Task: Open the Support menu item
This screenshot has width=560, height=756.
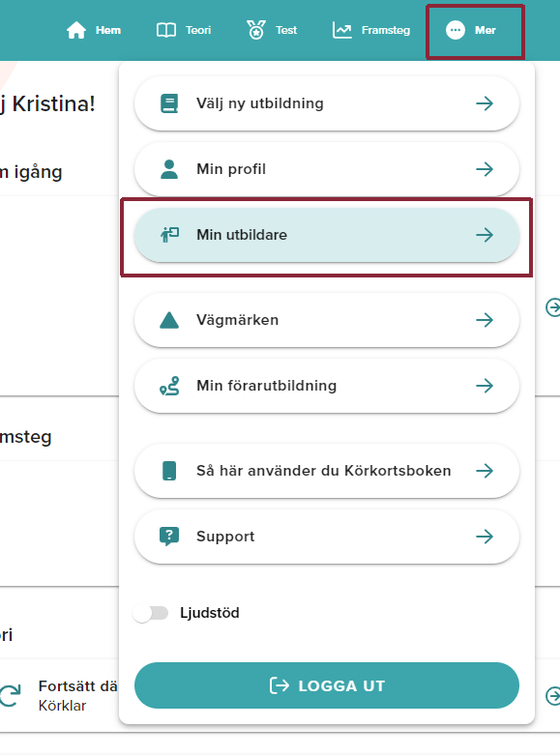Action: pos(327,537)
